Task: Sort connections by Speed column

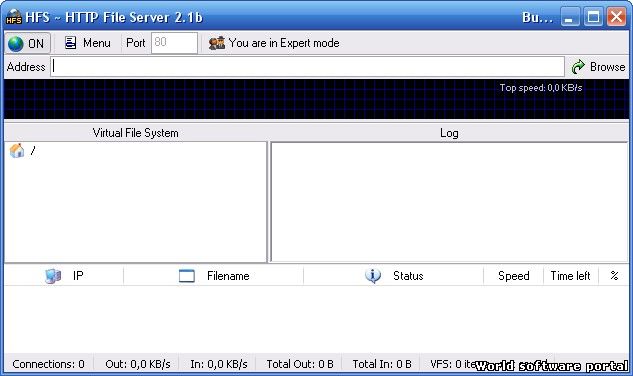Action: point(514,276)
